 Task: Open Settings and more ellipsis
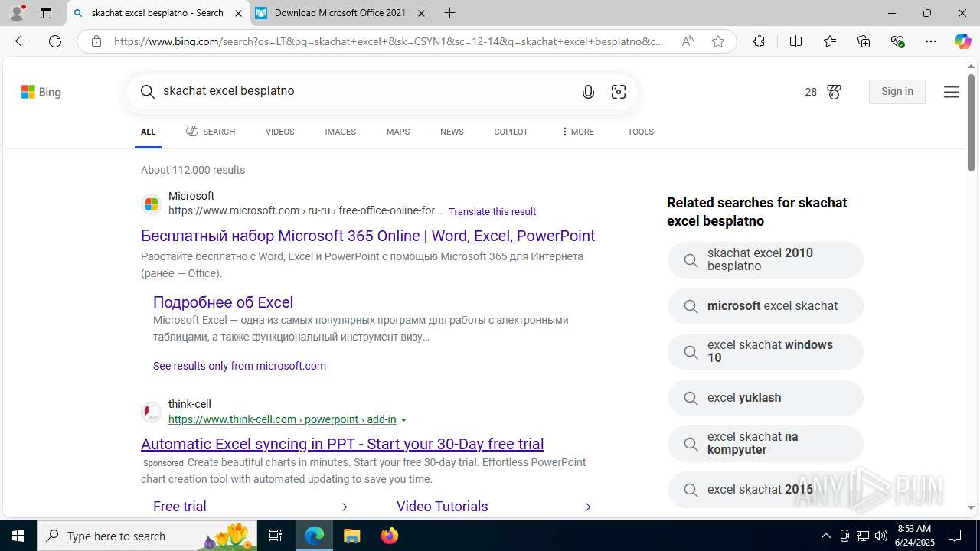click(x=931, y=41)
